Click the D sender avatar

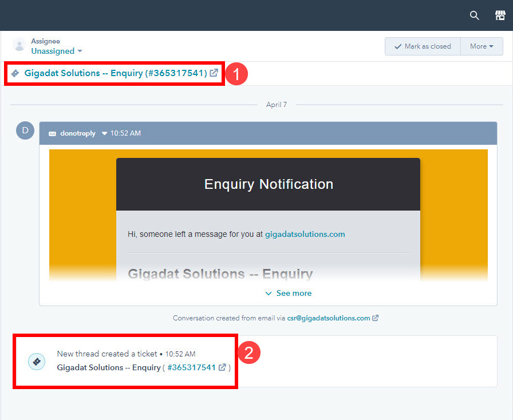[25, 130]
